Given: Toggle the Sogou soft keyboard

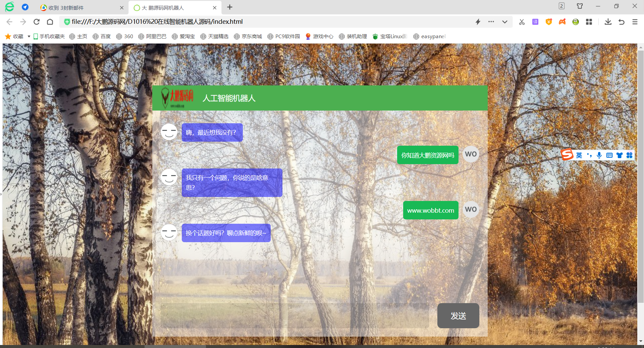Looking at the screenshot, I should pyautogui.click(x=609, y=155).
